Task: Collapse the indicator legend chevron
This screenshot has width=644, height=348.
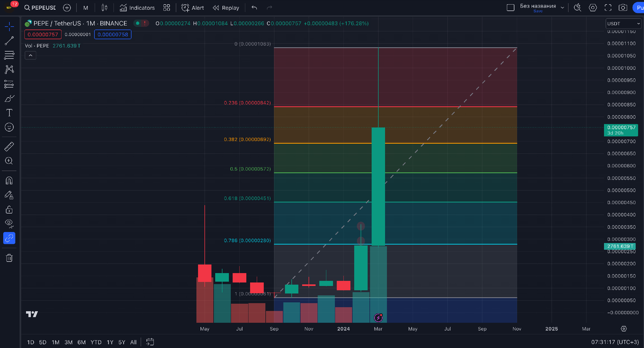Action: pyautogui.click(x=30, y=55)
